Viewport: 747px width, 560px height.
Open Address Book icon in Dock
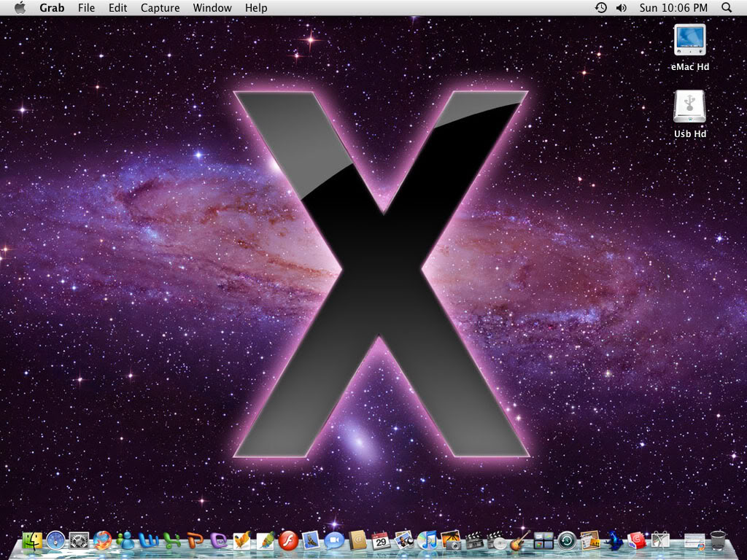357,541
